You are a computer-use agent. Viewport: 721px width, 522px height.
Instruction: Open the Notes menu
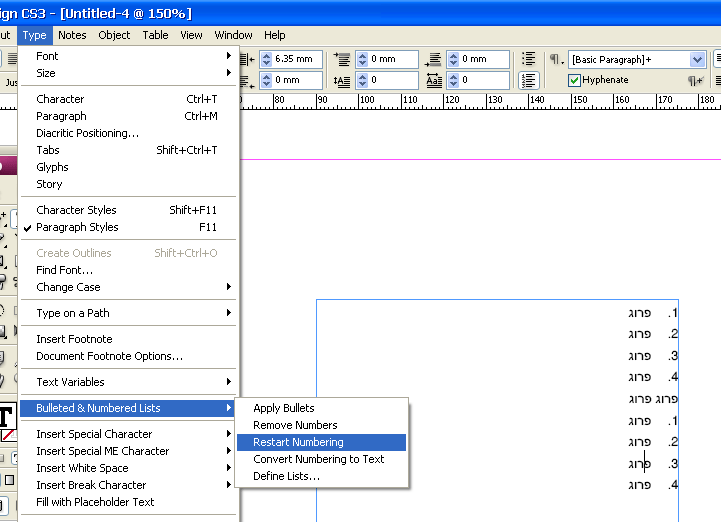72,35
